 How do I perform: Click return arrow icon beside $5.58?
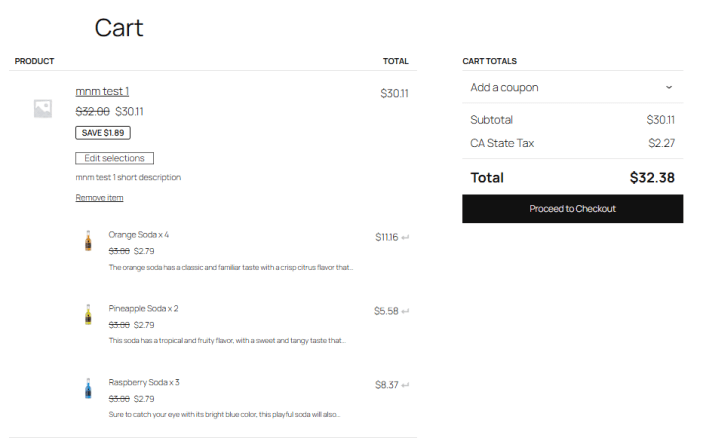click(x=406, y=312)
